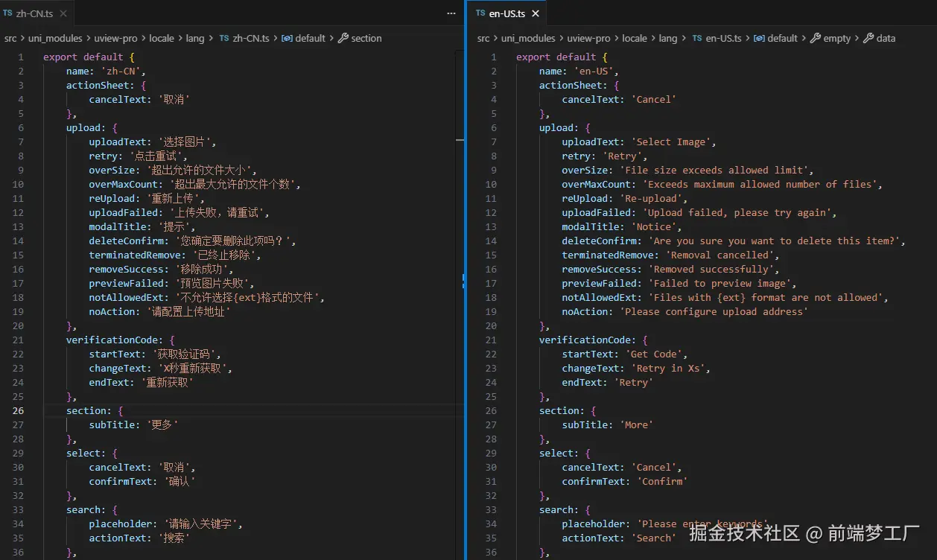Open the lang breadcrumb in left editor
The width and height of the screenshot is (937, 560).
(195, 38)
